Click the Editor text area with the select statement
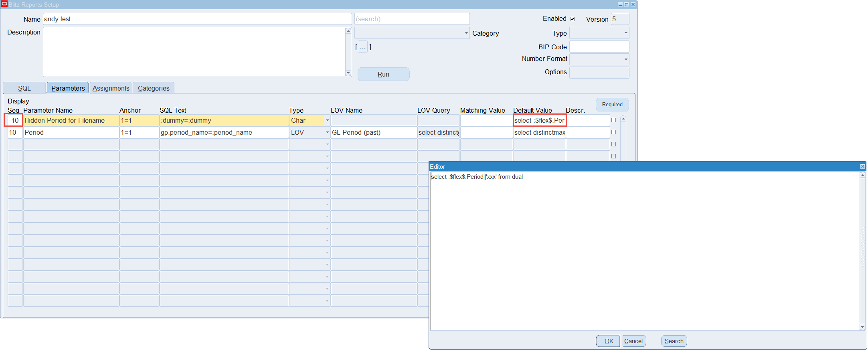Image resolution: width=868 pixels, height=350 pixels. pyautogui.click(x=645, y=251)
